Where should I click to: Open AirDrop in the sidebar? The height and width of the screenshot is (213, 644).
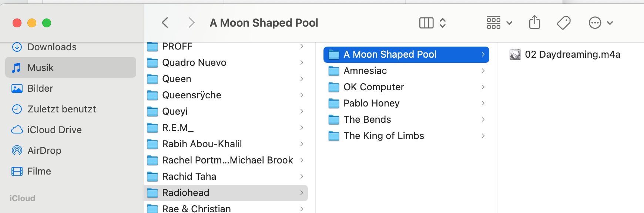click(44, 151)
